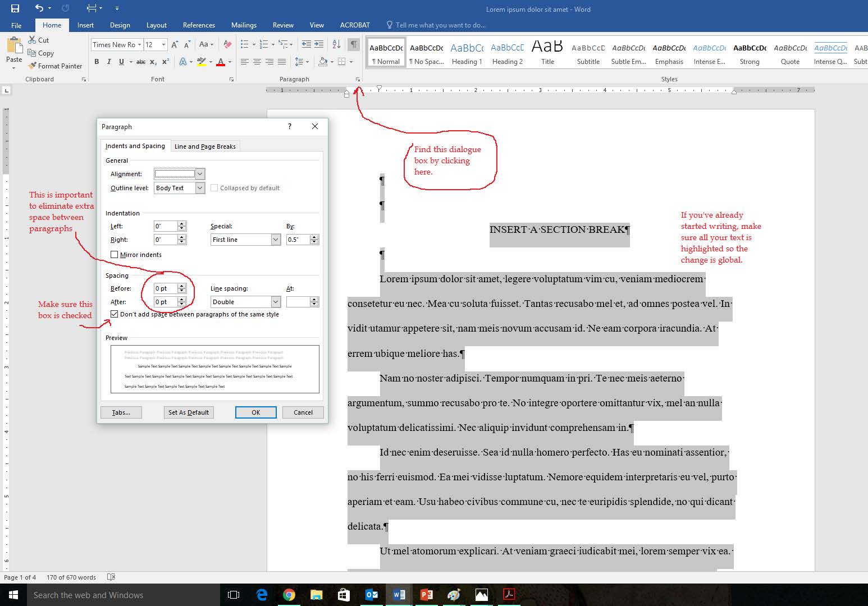The width and height of the screenshot is (868, 606).
Task: Toggle Don't add space between paragraphs checkbox
Action: [115, 314]
